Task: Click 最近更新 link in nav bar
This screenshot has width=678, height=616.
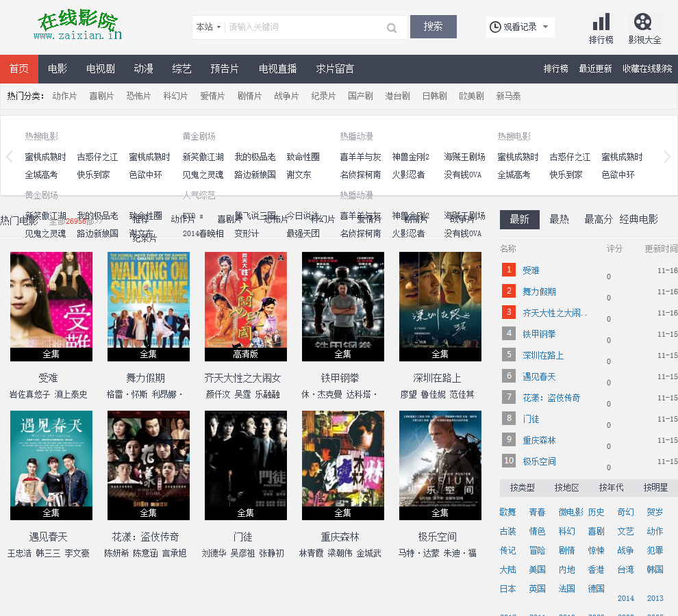Action: point(595,68)
